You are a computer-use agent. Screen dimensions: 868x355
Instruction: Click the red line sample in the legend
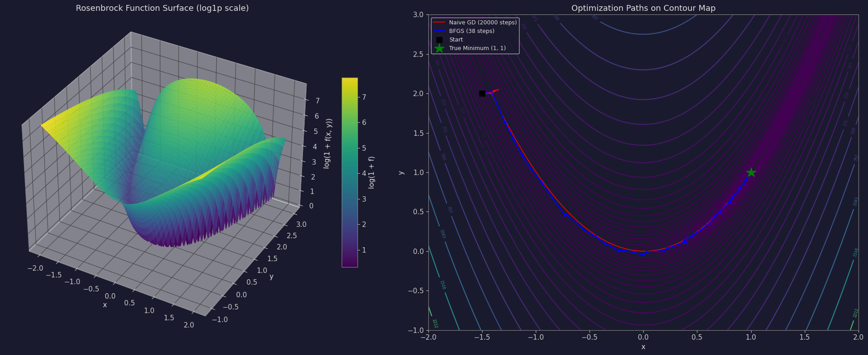439,23
